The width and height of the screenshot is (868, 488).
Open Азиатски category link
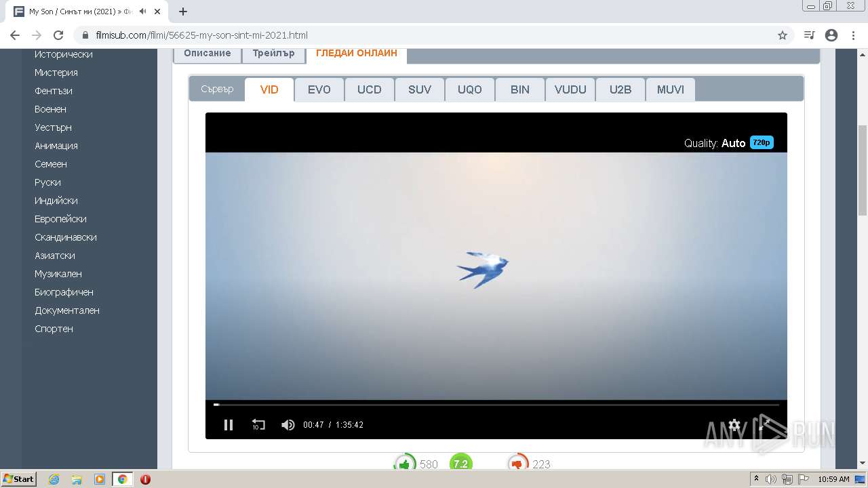tap(55, 256)
